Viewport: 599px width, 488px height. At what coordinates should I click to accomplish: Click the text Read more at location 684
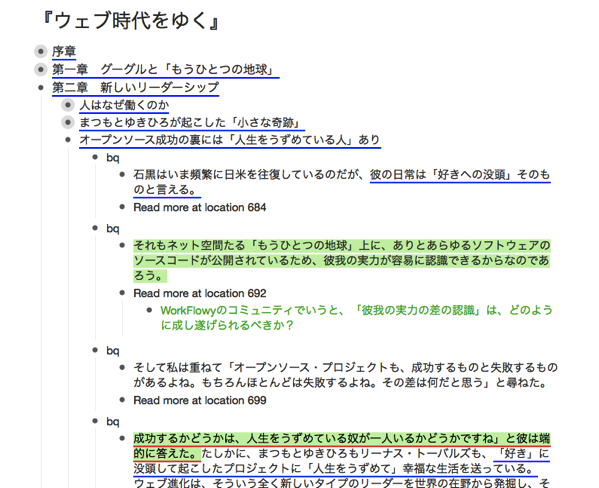[200, 207]
